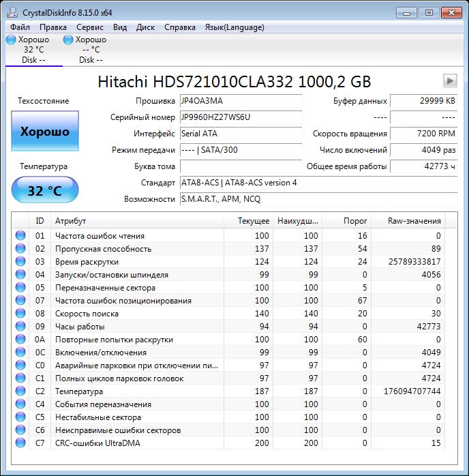The height and width of the screenshot is (476, 469).
Task: Select row Частота ошибок чтения
Action: 229,235
